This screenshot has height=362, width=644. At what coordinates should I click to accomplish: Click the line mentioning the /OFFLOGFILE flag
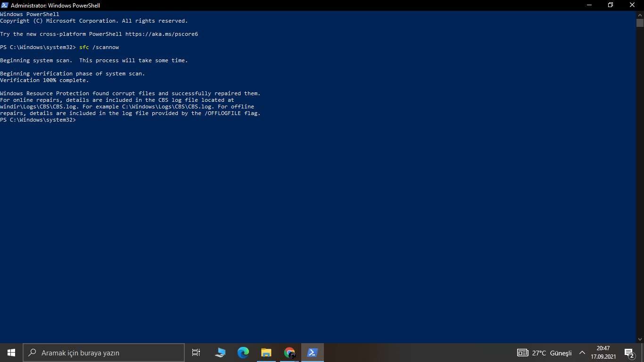coord(130,113)
